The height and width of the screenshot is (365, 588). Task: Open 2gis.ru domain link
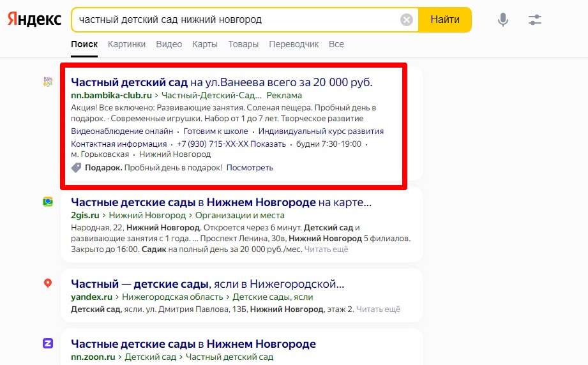tap(85, 215)
